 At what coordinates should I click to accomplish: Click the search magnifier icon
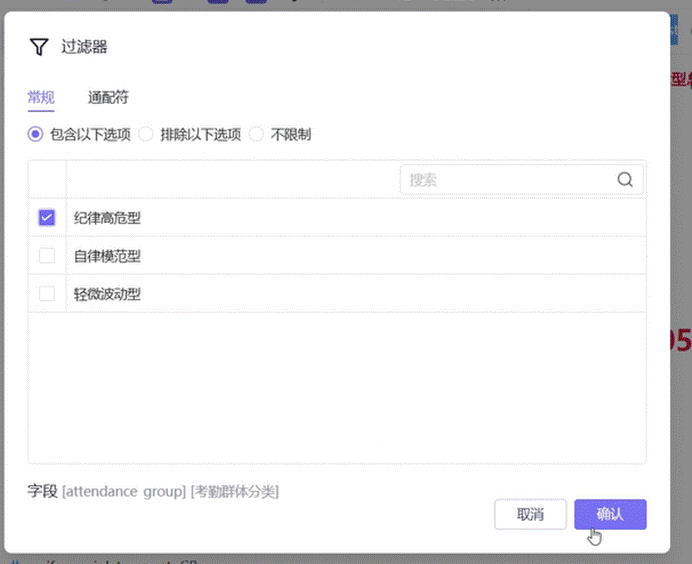click(x=625, y=180)
